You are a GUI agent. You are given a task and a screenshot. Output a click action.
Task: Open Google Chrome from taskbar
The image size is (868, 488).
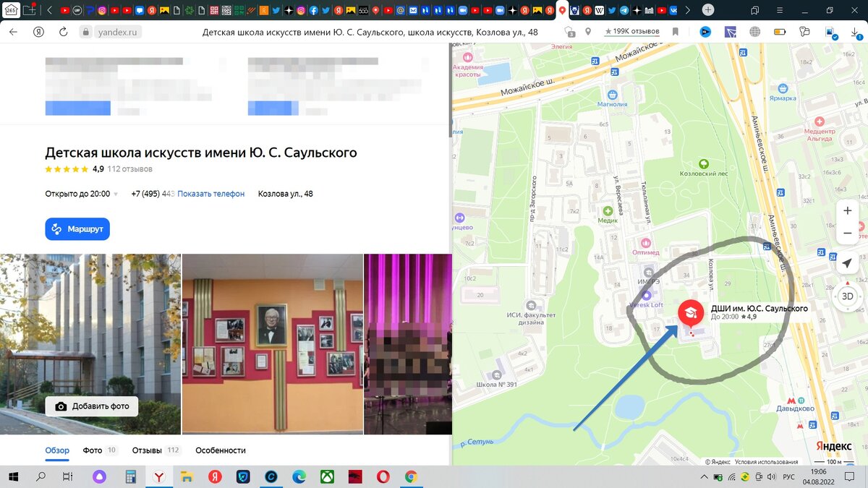tap(412, 476)
